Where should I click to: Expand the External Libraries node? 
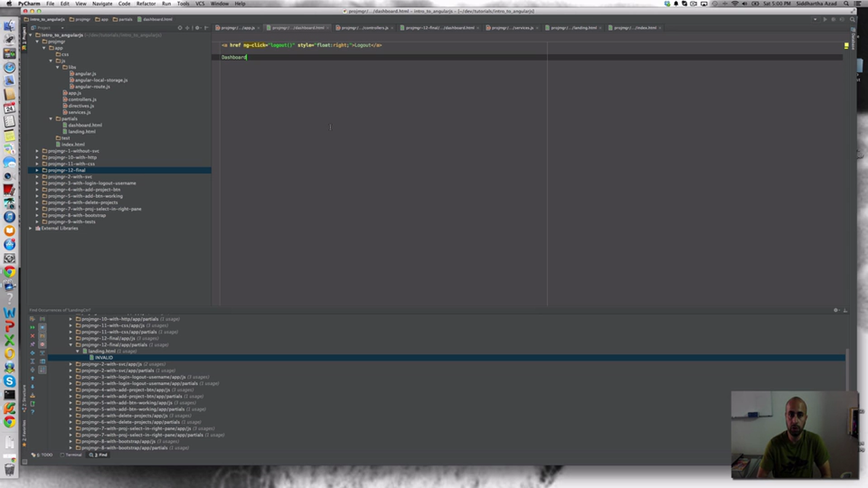(31, 228)
